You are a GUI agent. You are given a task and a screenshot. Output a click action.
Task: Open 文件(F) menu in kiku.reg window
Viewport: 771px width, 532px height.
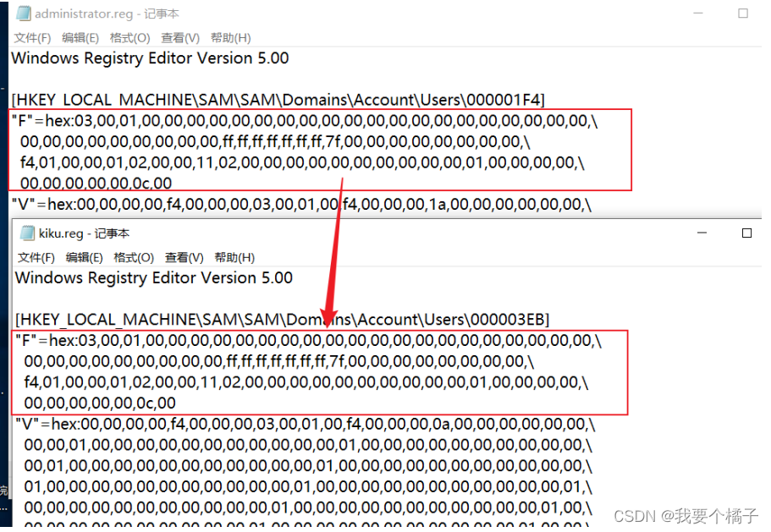pos(36,257)
